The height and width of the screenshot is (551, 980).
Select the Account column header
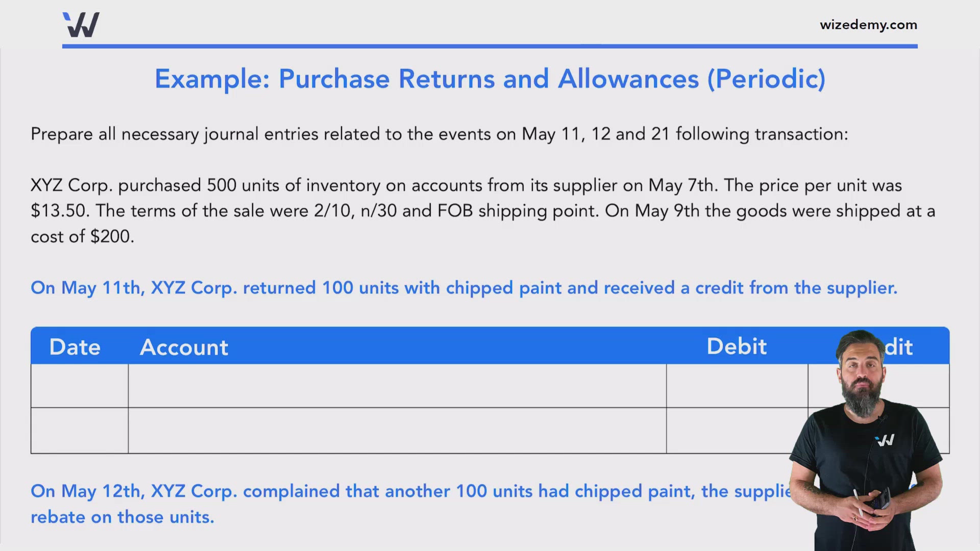coord(184,347)
